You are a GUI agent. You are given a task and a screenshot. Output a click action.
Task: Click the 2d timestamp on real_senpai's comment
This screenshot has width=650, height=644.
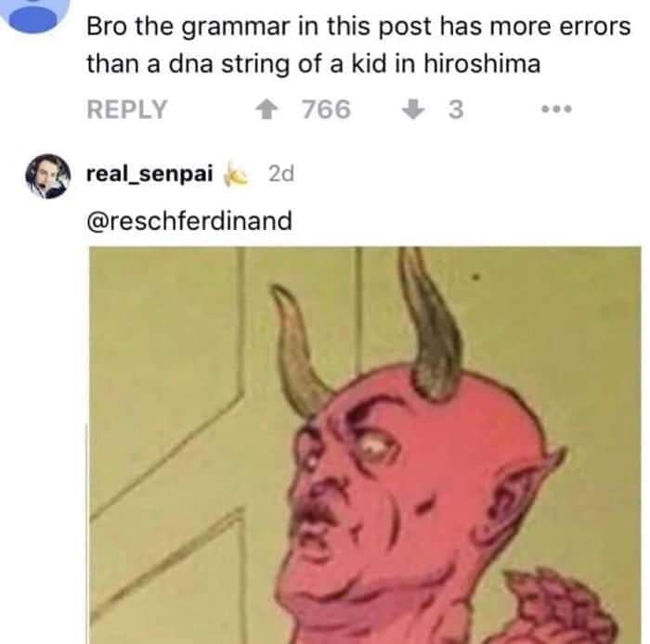pyautogui.click(x=281, y=174)
